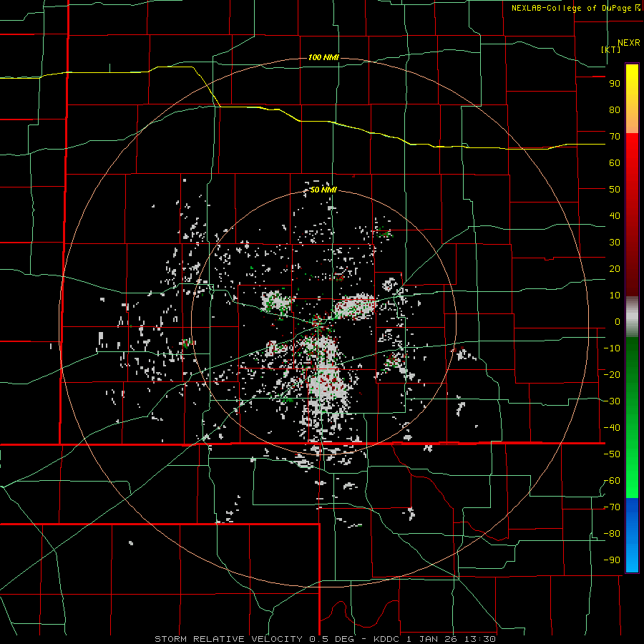Click the '-60' velocity scale value
The width and height of the screenshot is (644, 644).
coord(612,481)
